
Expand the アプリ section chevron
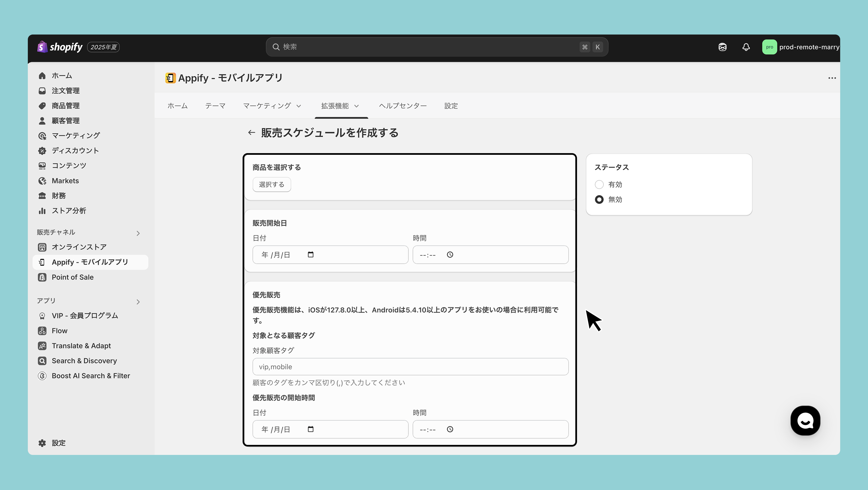[x=138, y=302]
